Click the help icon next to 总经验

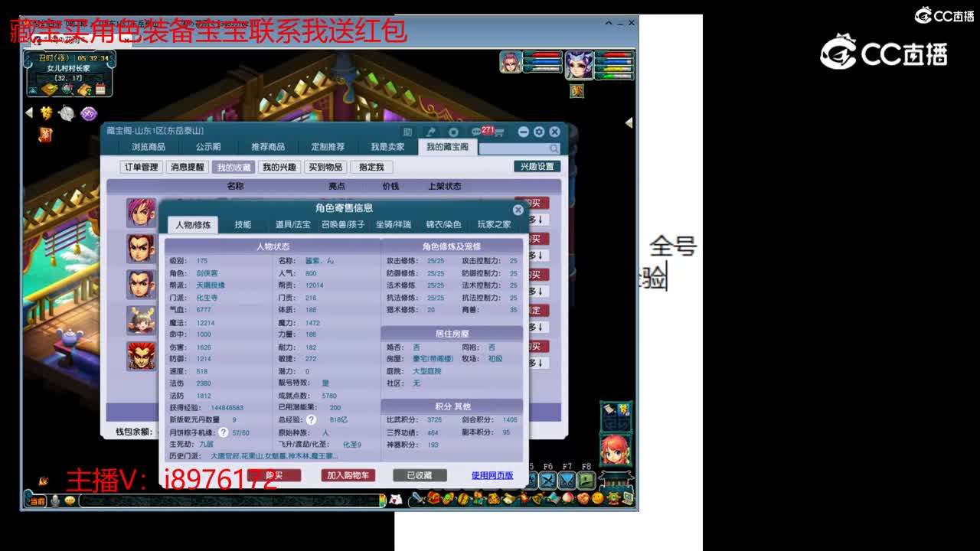312,420
